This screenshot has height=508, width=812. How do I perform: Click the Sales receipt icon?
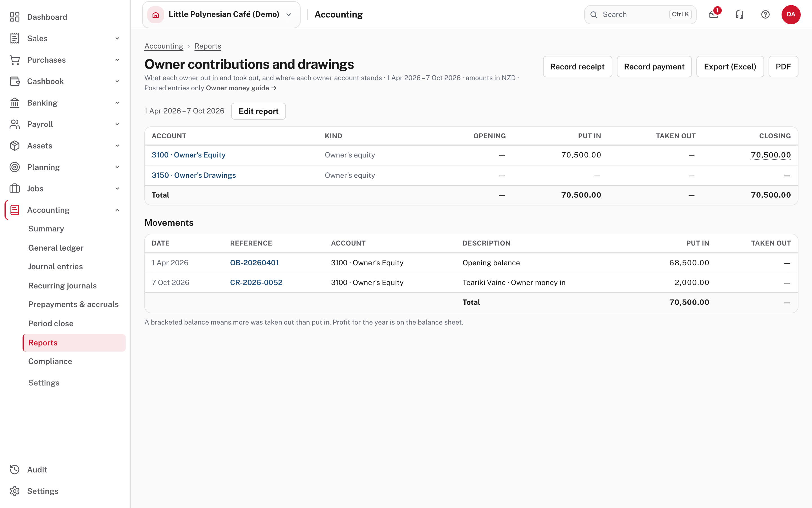[x=15, y=38]
